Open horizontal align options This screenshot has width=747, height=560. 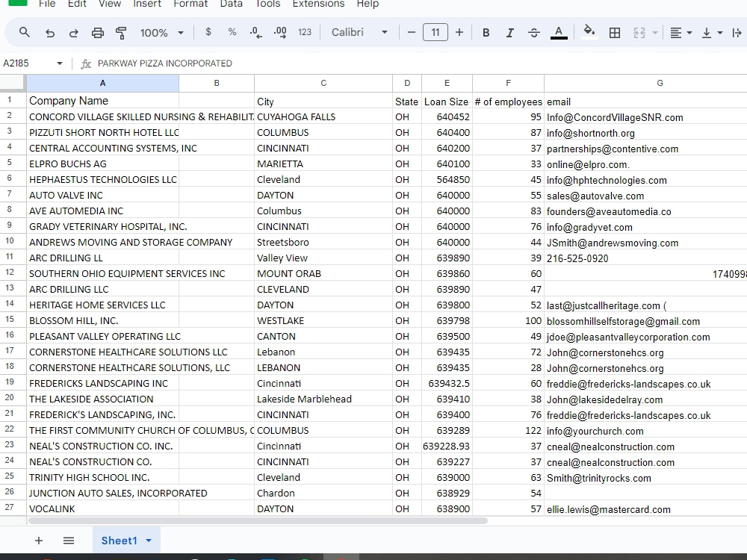coord(681,32)
